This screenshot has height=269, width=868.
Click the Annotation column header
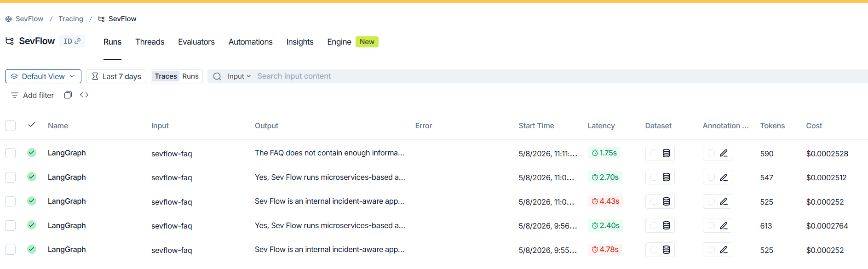(x=725, y=126)
